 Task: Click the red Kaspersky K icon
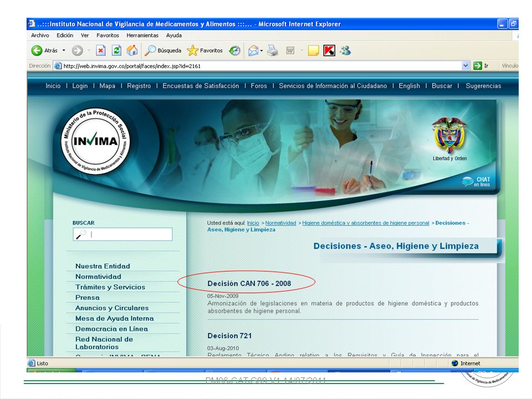click(x=329, y=50)
